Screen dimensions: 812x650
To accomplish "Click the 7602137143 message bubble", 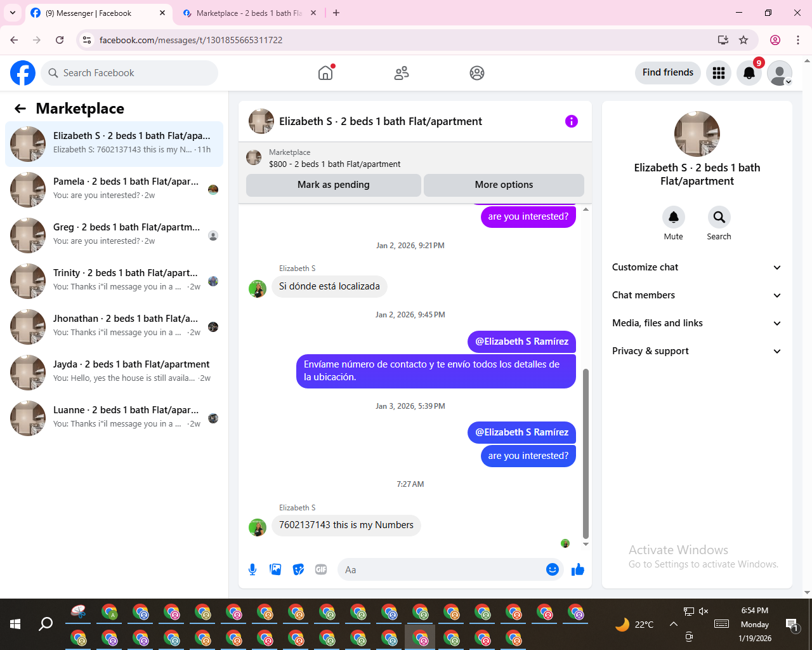I will pyautogui.click(x=346, y=525).
